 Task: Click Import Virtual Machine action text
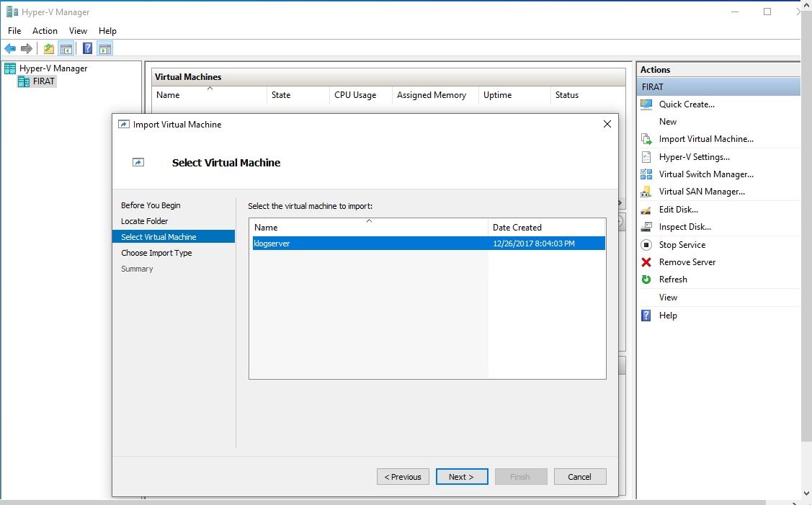click(x=706, y=139)
